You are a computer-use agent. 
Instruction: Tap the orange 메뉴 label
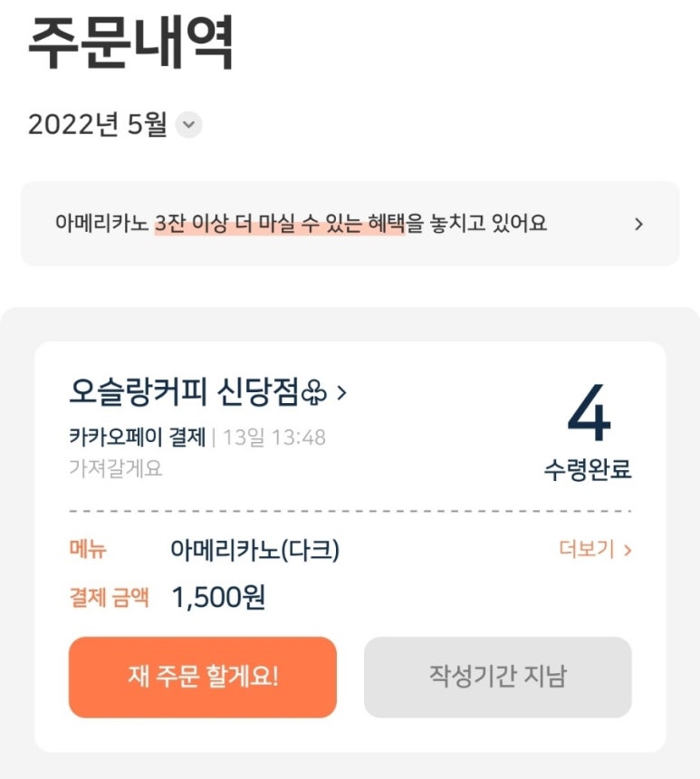[x=88, y=550]
